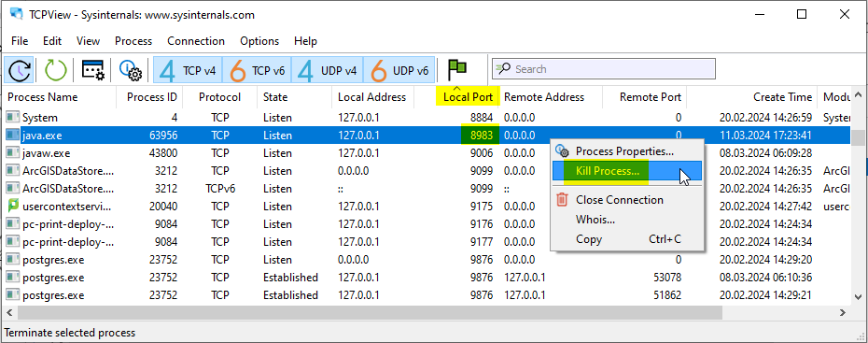Open process properties info gear icon

click(132, 70)
